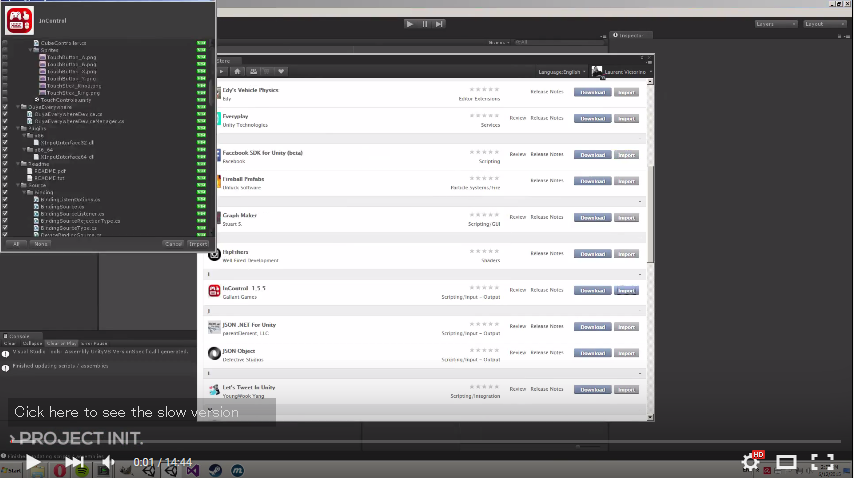Viewport: 854px width, 478px height.
Task: Toggle Console Error Pause option
Action: click(x=94, y=344)
